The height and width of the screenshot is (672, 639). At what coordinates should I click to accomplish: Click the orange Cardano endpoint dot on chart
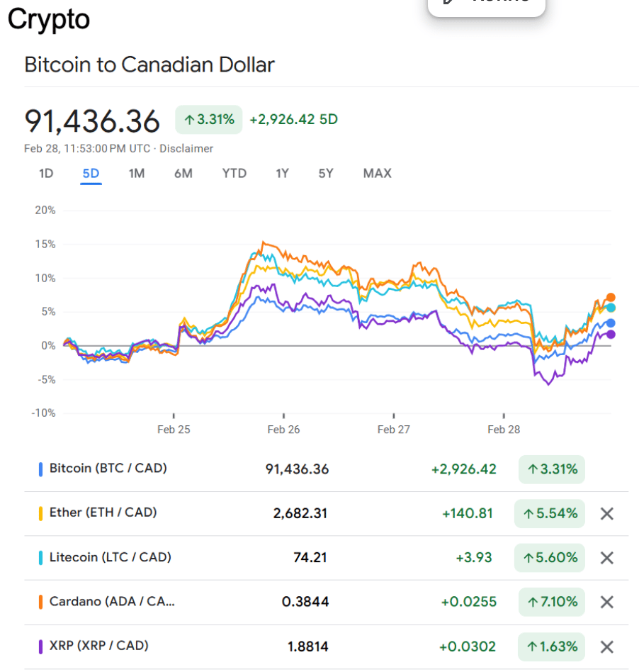pos(611,298)
